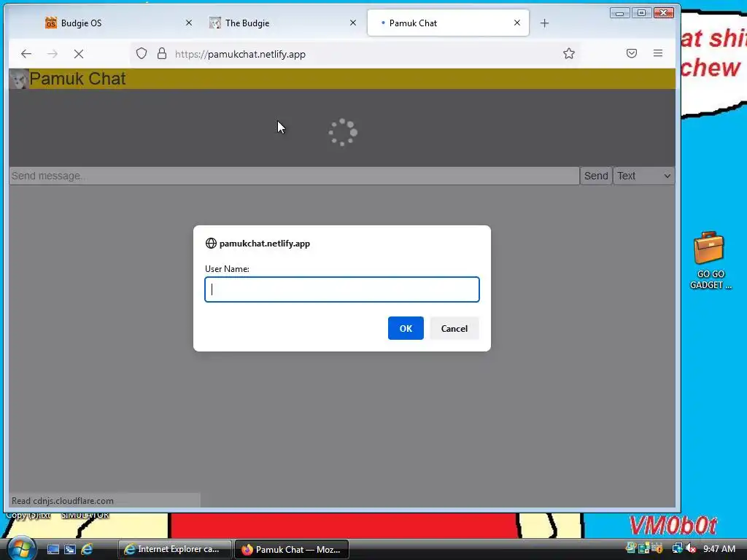The height and width of the screenshot is (560, 747).
Task: Switch to Internet Explorer taskbar window
Action: click(174, 549)
